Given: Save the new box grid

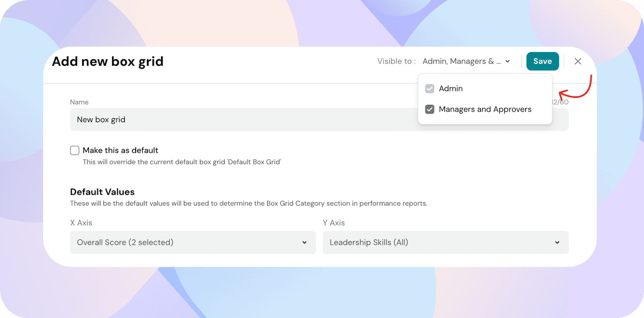Looking at the screenshot, I should [542, 61].
